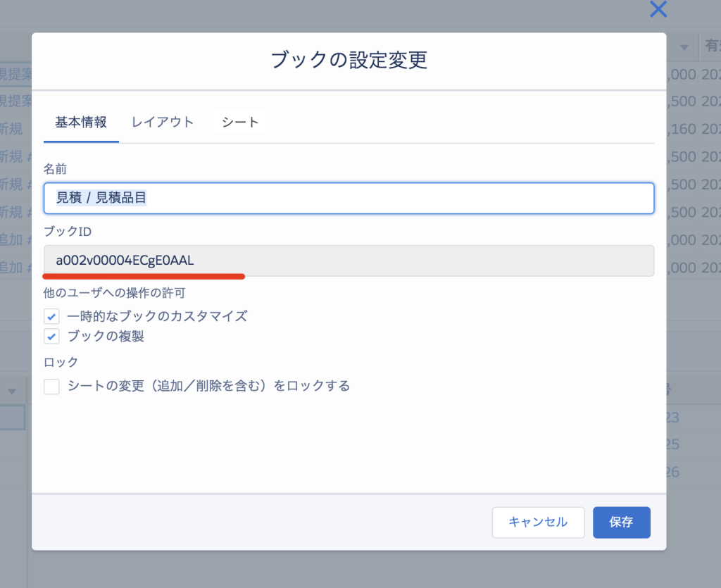The image size is (721, 588).
Task: Toggle the ブックの複製 checkbox
Action: point(51,337)
